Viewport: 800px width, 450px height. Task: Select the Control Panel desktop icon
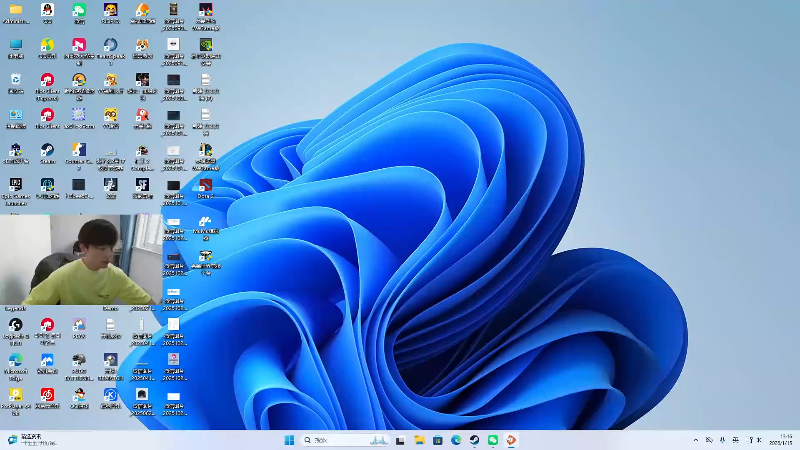16,115
